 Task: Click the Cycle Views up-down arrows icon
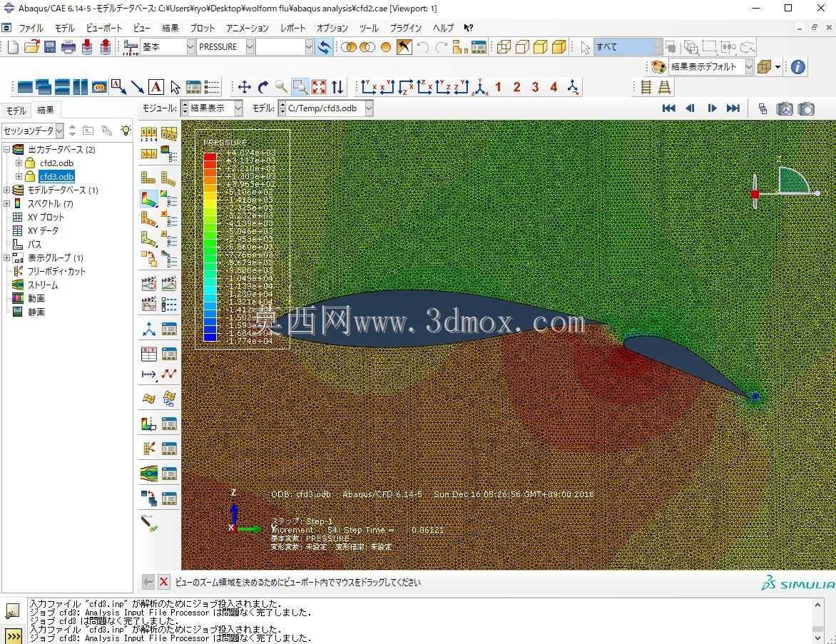pyautogui.click(x=337, y=87)
